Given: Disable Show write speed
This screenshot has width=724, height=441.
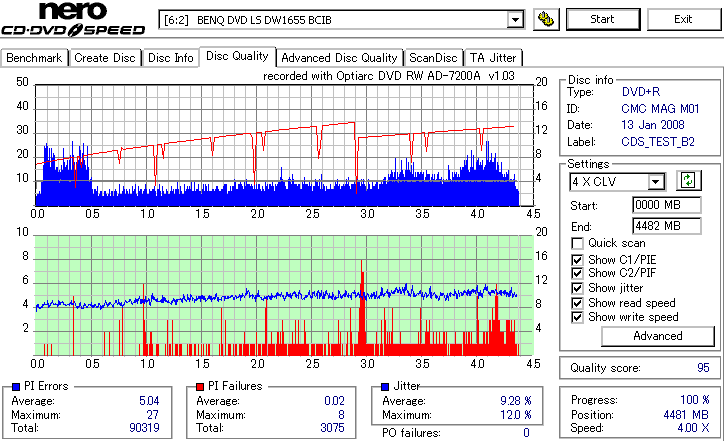Looking at the screenshot, I should pyautogui.click(x=577, y=317).
